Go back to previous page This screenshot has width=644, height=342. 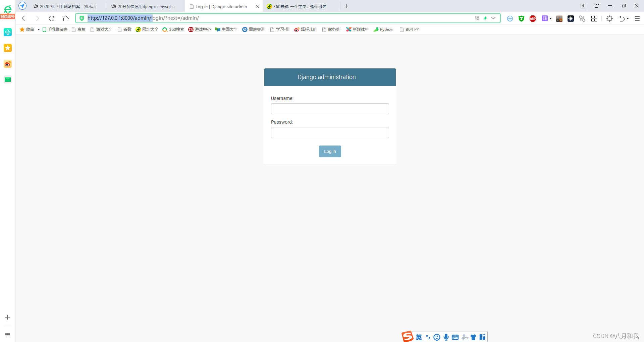(x=23, y=18)
